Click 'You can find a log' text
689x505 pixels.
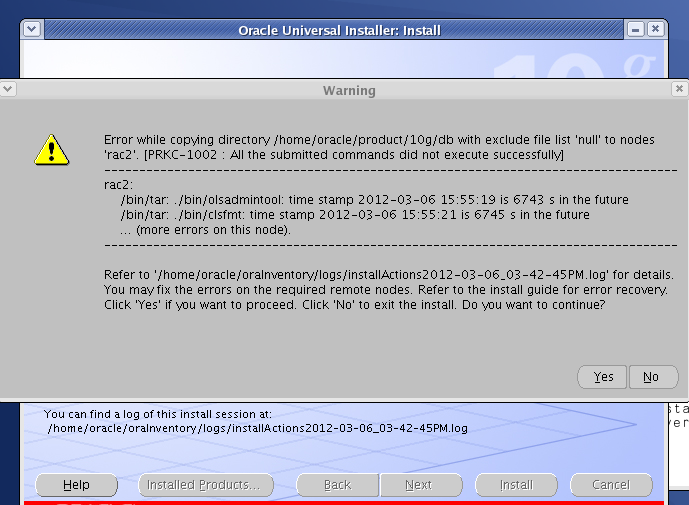pyautogui.click(x=158, y=414)
